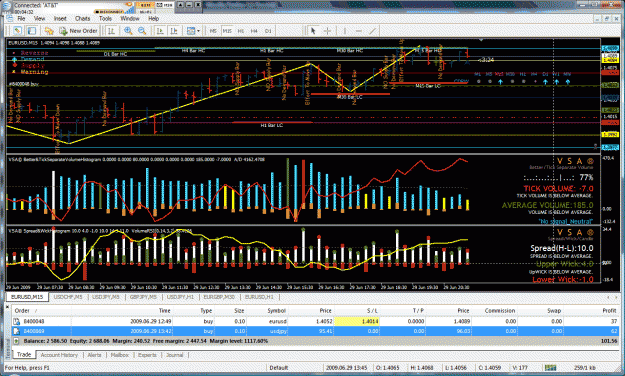Click the yellow S/L cell 1.4014
The height and width of the screenshot is (376, 625).
[x=356, y=321]
